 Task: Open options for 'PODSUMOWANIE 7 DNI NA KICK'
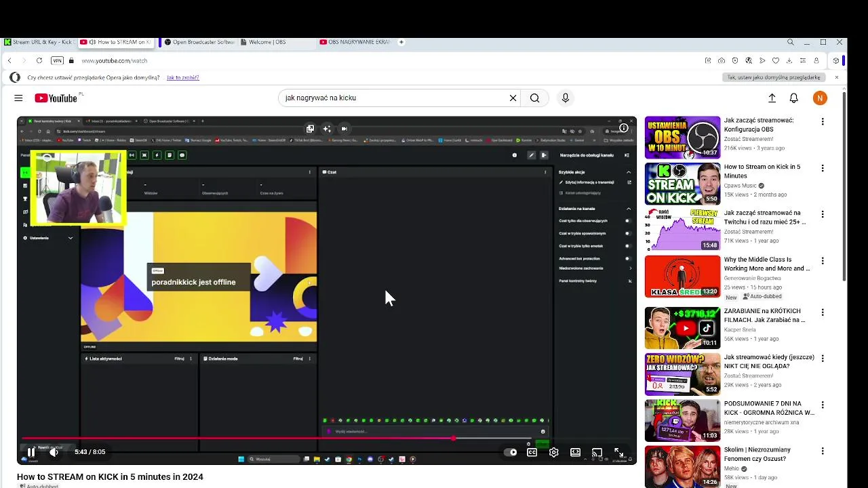coord(823,405)
